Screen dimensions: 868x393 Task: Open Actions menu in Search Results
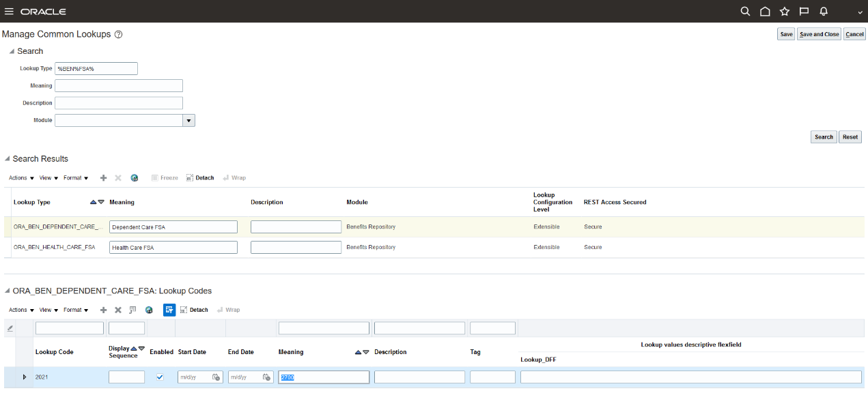click(x=21, y=178)
